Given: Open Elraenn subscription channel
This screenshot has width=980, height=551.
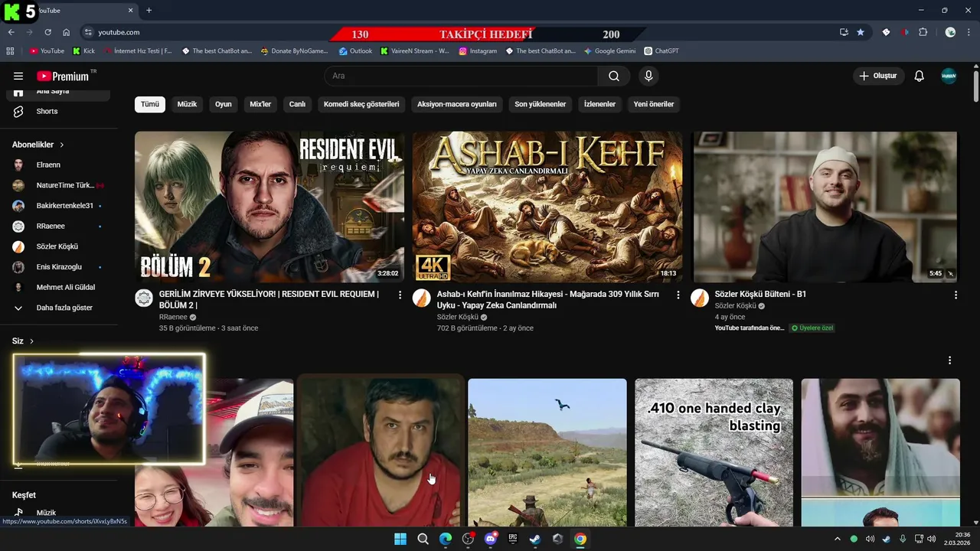Looking at the screenshot, I should point(58,165).
